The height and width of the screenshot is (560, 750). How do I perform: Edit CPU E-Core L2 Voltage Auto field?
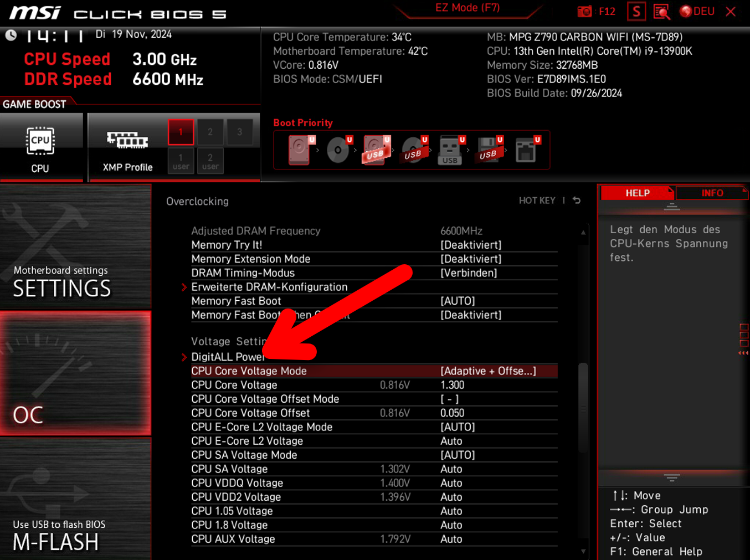tap(451, 441)
